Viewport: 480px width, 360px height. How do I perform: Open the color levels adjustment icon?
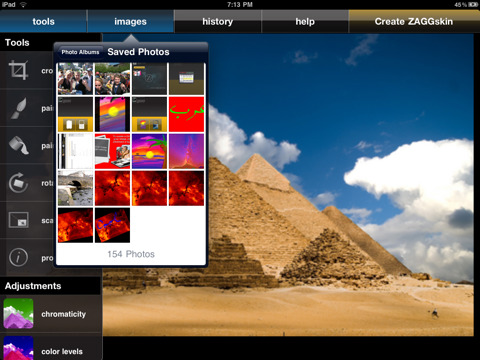[x=18, y=348]
